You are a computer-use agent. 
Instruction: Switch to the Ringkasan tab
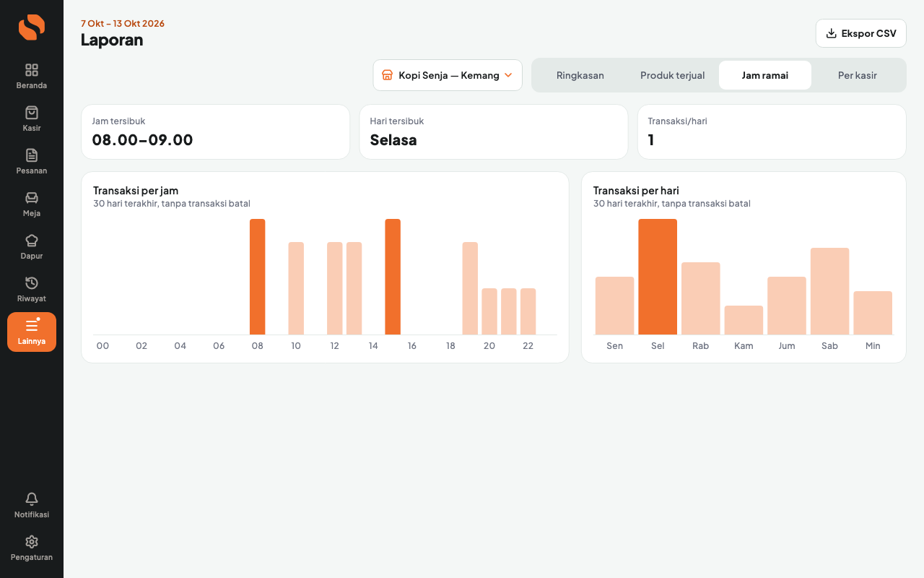coord(580,75)
